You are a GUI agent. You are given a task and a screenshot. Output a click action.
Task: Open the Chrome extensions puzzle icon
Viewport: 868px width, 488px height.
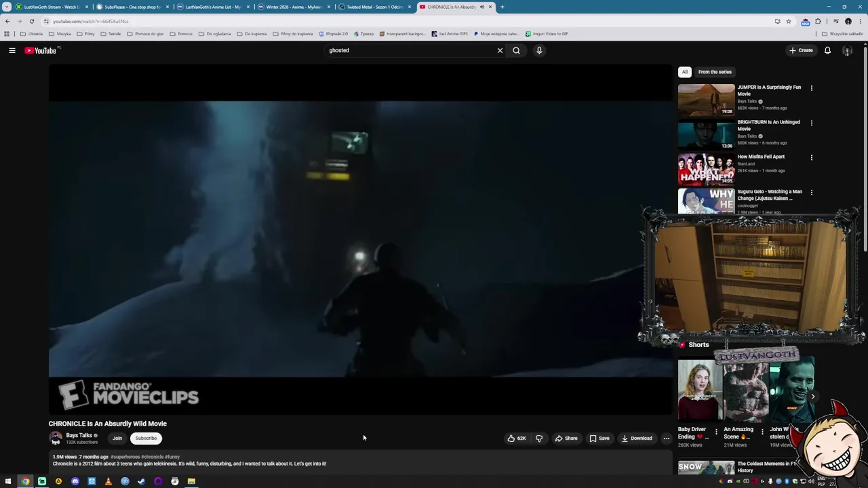pyautogui.click(x=818, y=21)
